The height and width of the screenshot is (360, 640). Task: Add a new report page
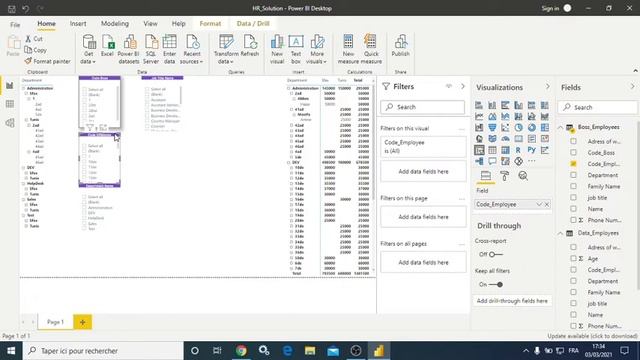[x=82, y=322]
